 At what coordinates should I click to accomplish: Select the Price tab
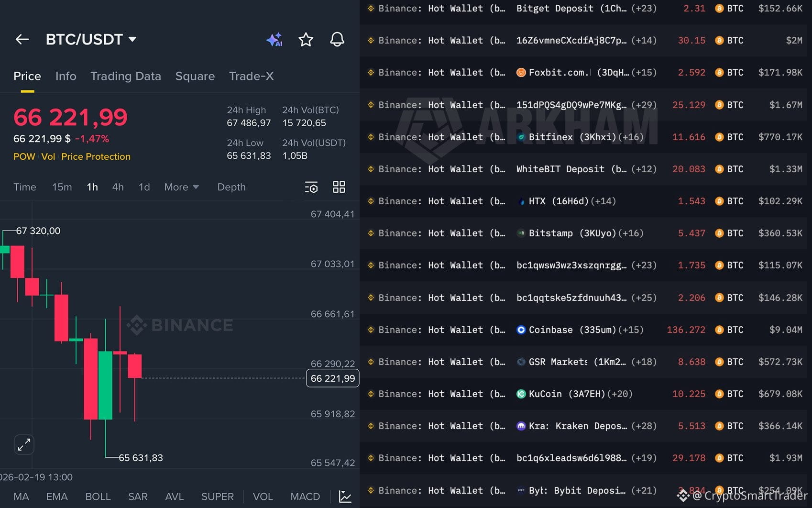pos(27,76)
